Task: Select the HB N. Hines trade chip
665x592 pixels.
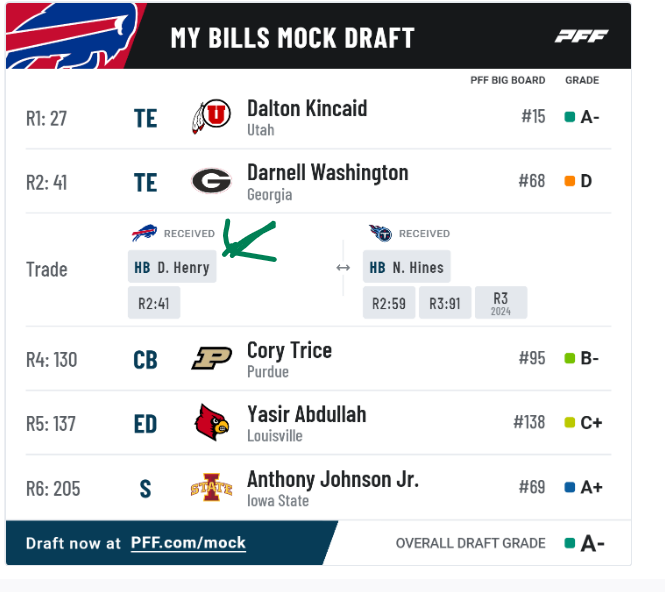Action: (407, 267)
